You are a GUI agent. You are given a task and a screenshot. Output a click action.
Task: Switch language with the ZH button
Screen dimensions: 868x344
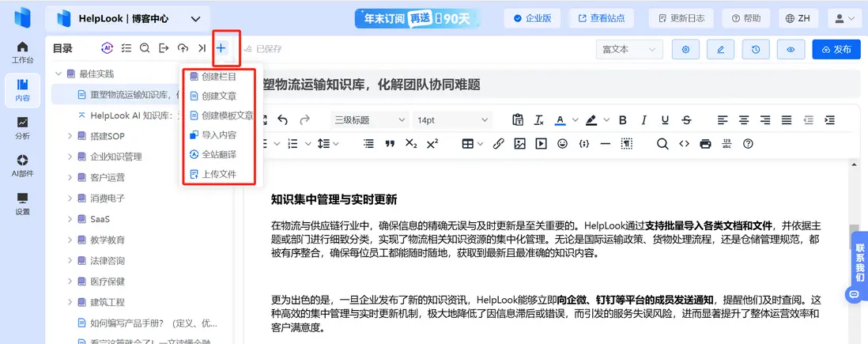[798, 18]
